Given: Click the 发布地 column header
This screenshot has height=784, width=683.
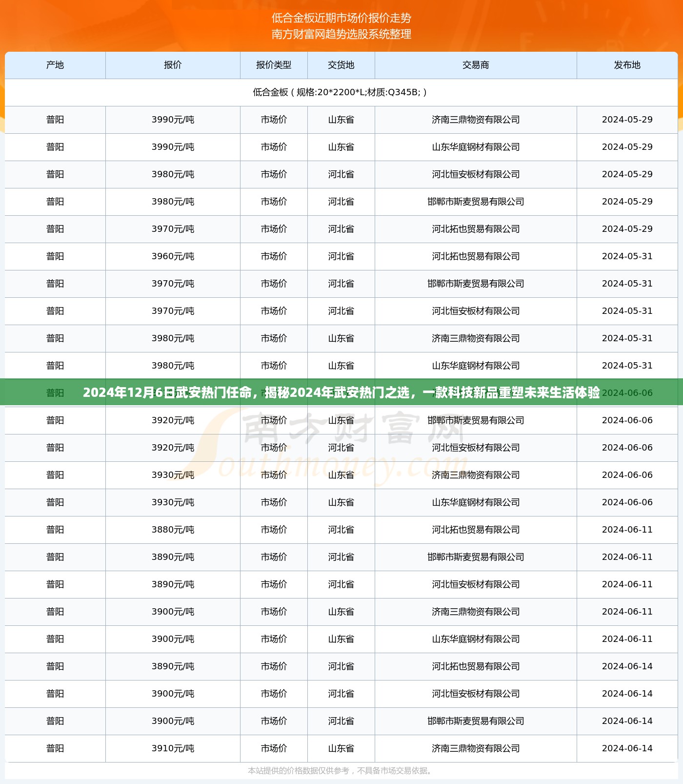Looking at the screenshot, I should (x=627, y=65).
